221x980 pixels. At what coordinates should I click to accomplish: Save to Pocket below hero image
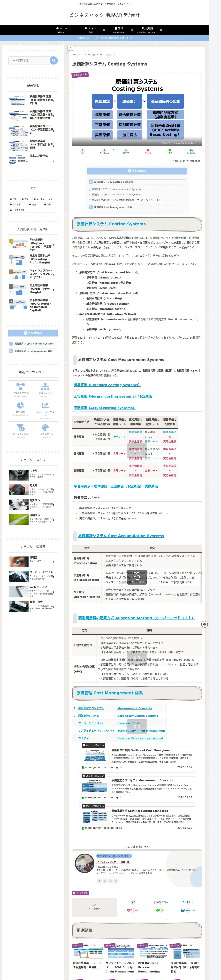click(x=148, y=151)
